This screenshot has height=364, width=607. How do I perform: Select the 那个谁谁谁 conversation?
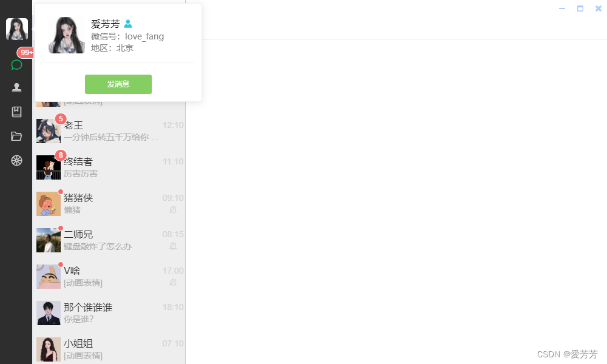[109, 313]
